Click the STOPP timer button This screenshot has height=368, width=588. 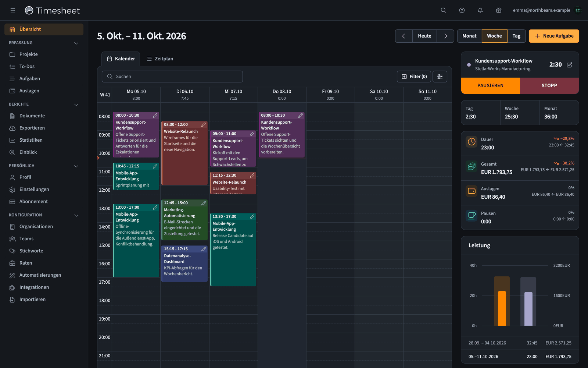(x=549, y=86)
